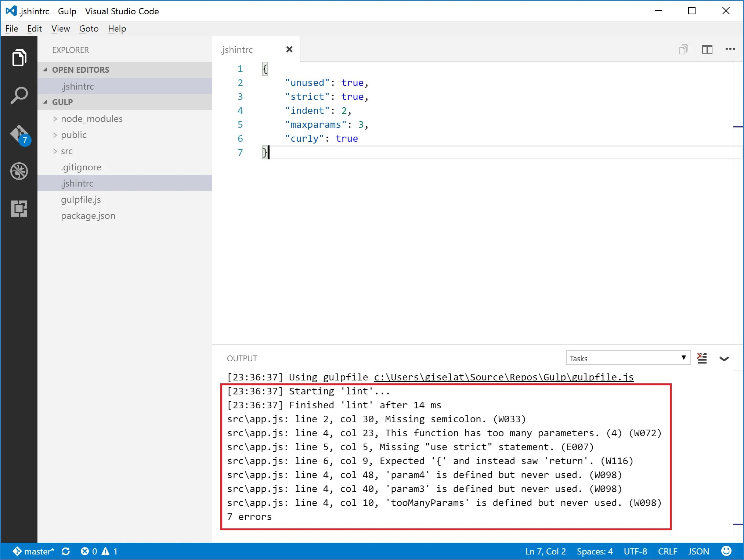Change line endings via CRLF indicator

point(668,551)
